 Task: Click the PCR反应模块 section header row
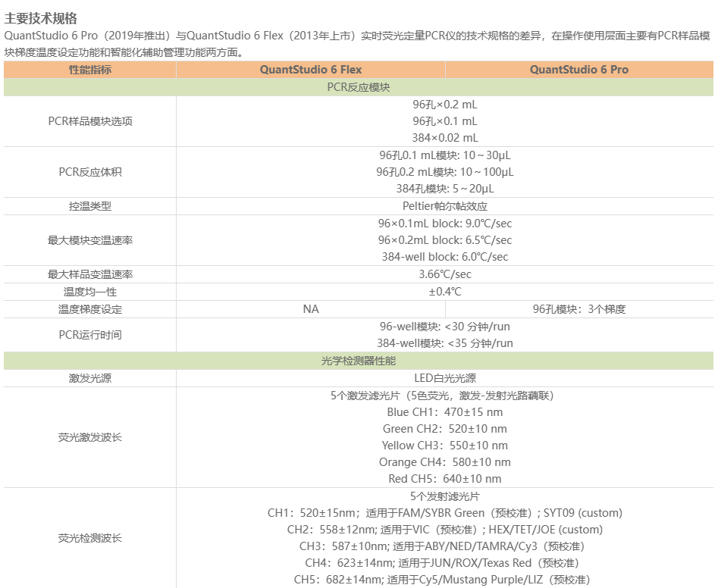pos(359,86)
